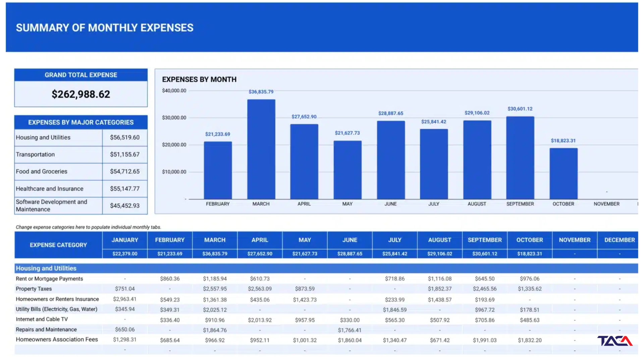
Task: Click the March bar in the chart
Action: [x=261, y=149]
